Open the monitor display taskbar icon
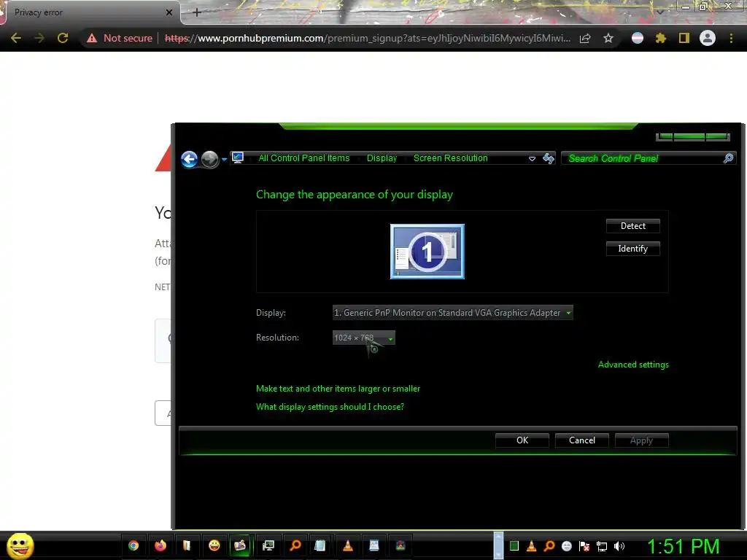Screen dimensions: 747x560 (268, 545)
